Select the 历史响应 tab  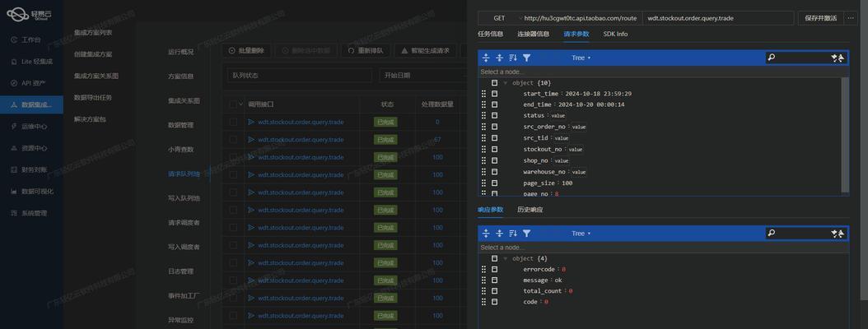(x=530, y=210)
